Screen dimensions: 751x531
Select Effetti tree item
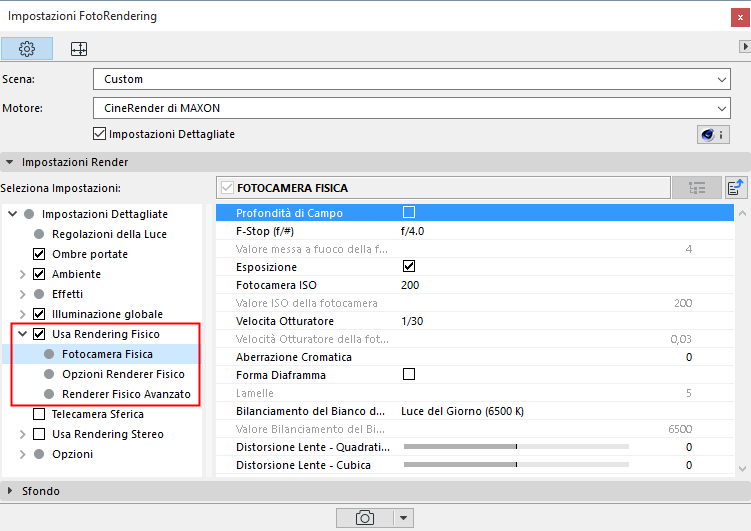pos(68,294)
